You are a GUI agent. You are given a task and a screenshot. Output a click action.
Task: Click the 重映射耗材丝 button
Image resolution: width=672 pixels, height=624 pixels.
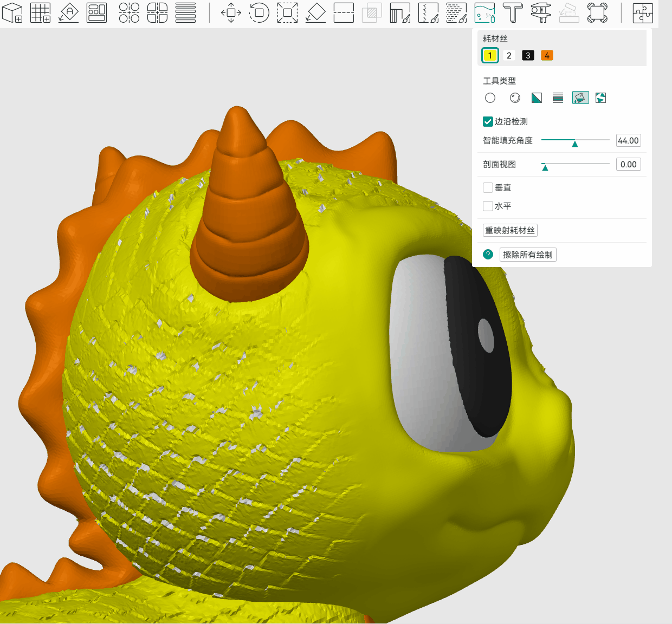coord(510,230)
